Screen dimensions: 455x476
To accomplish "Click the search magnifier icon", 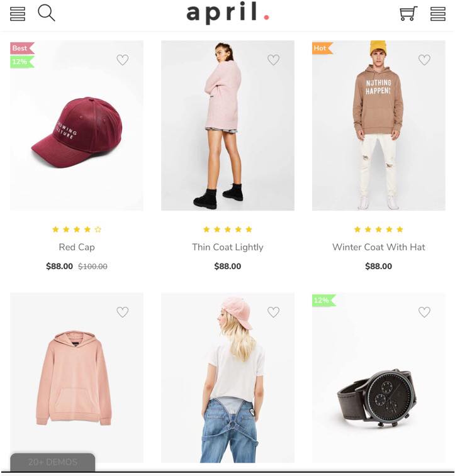I will click(46, 13).
